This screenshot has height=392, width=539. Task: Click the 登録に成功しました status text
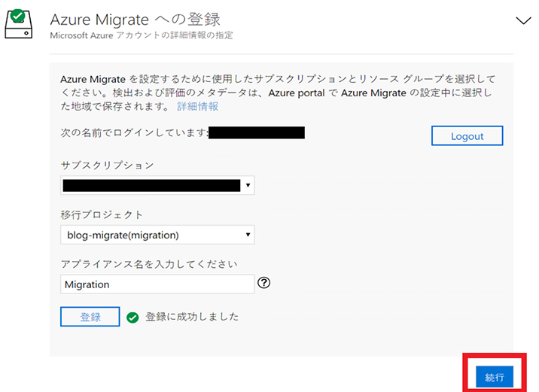click(192, 317)
